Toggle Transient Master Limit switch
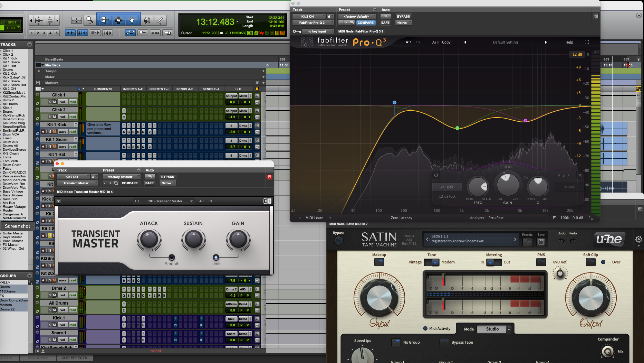Image resolution: width=644 pixels, height=363 pixels. [216, 257]
